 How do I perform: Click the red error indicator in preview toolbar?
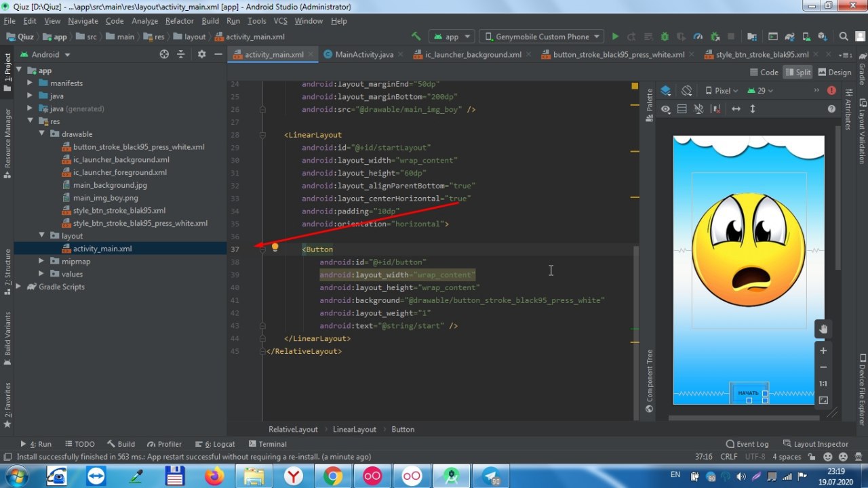click(x=832, y=90)
